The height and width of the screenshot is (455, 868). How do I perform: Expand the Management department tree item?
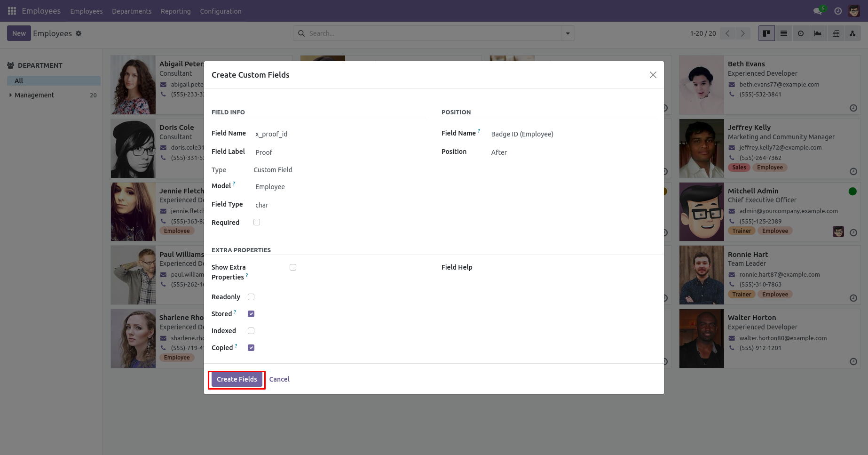11,95
